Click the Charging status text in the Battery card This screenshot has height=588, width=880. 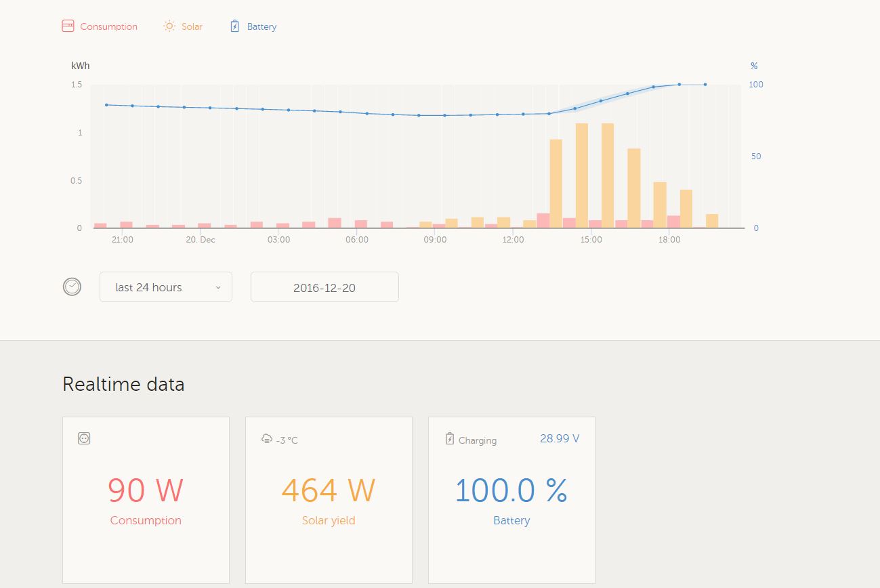coord(478,440)
